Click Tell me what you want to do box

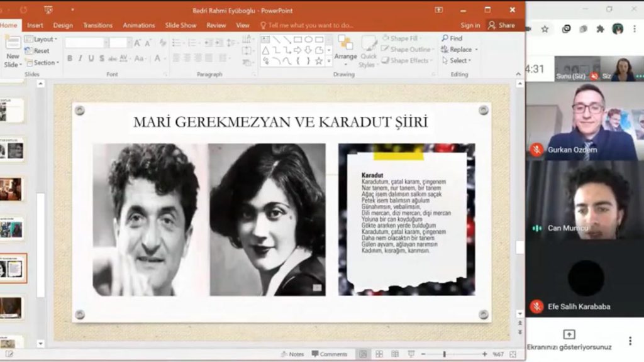[307, 25]
